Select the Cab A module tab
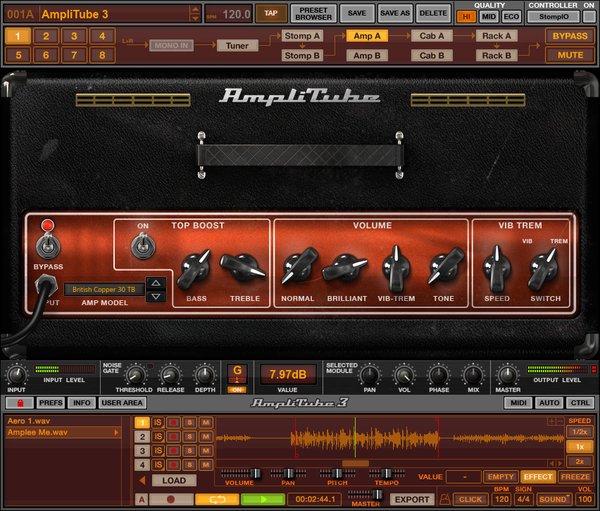The height and width of the screenshot is (511, 600). [x=433, y=35]
